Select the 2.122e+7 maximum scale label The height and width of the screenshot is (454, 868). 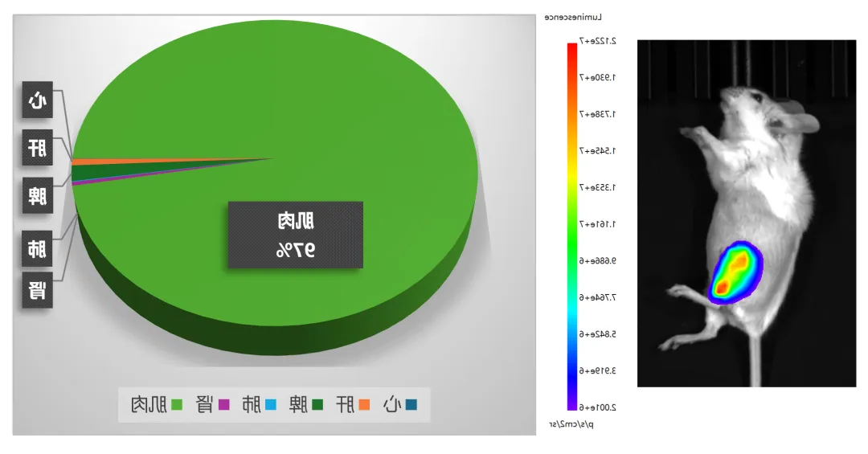pyautogui.click(x=596, y=41)
